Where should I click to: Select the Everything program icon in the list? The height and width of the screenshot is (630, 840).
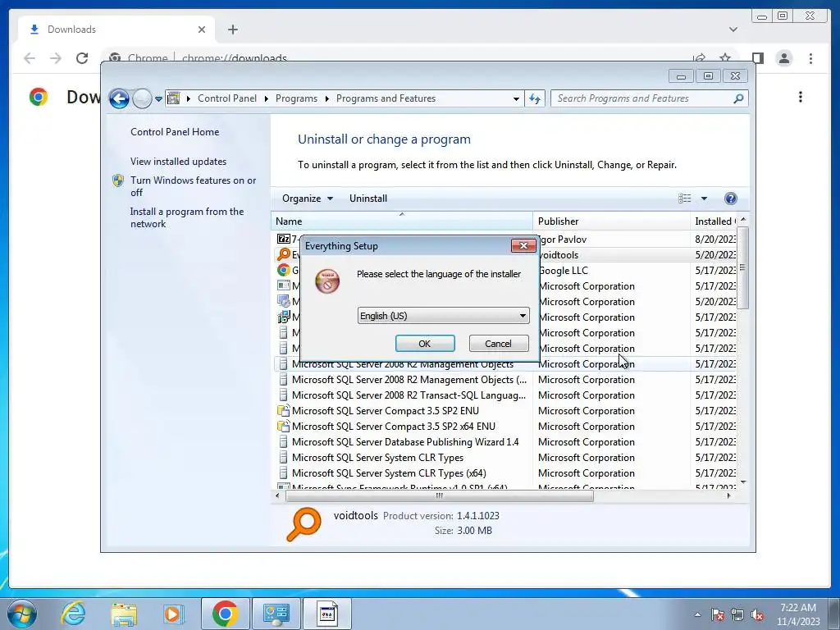pyautogui.click(x=283, y=254)
